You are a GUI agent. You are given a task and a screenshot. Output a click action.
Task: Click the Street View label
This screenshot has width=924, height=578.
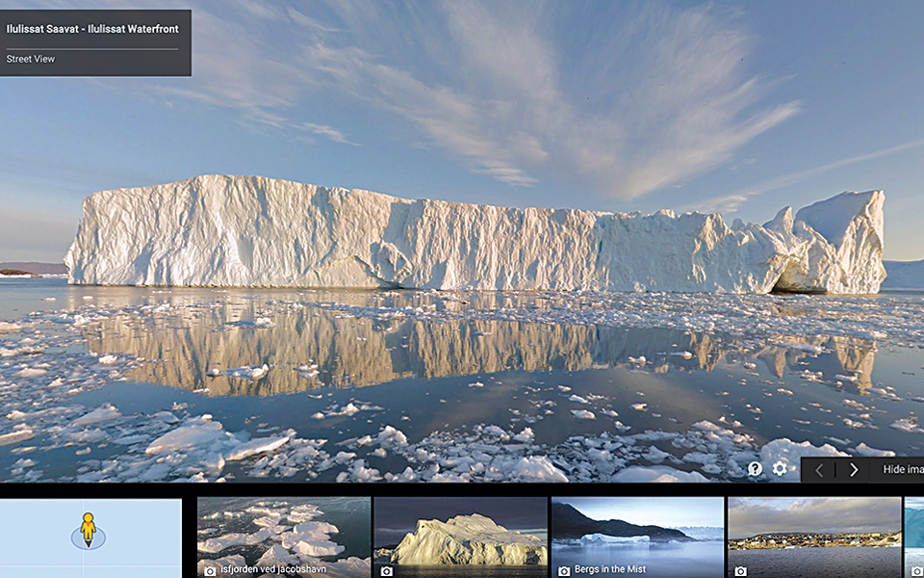click(31, 60)
